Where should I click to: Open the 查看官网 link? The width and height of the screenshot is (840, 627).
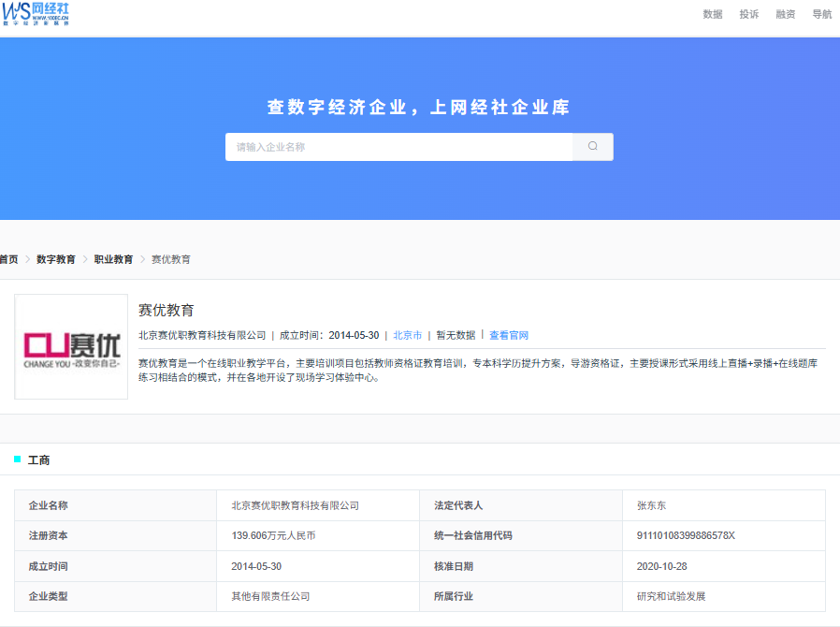[508, 335]
